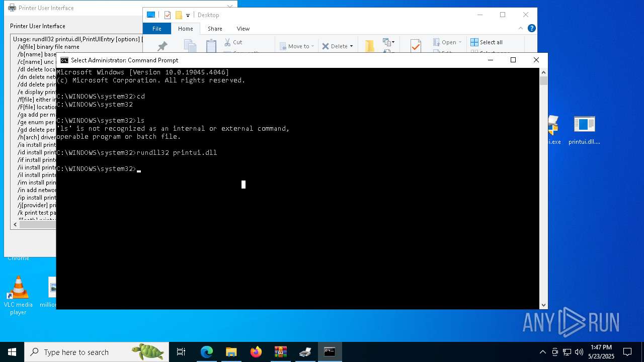
Task: Click the network icon in the system tray
Action: click(567, 352)
